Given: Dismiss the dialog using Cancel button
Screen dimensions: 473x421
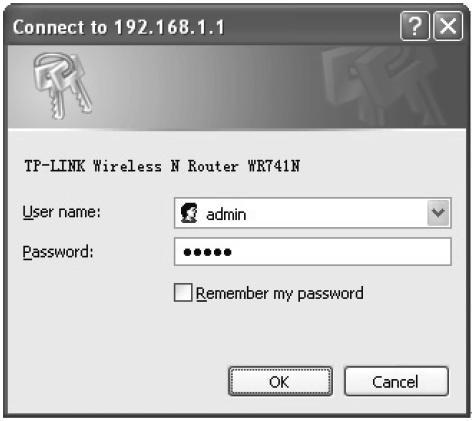Looking at the screenshot, I should 396,382.
